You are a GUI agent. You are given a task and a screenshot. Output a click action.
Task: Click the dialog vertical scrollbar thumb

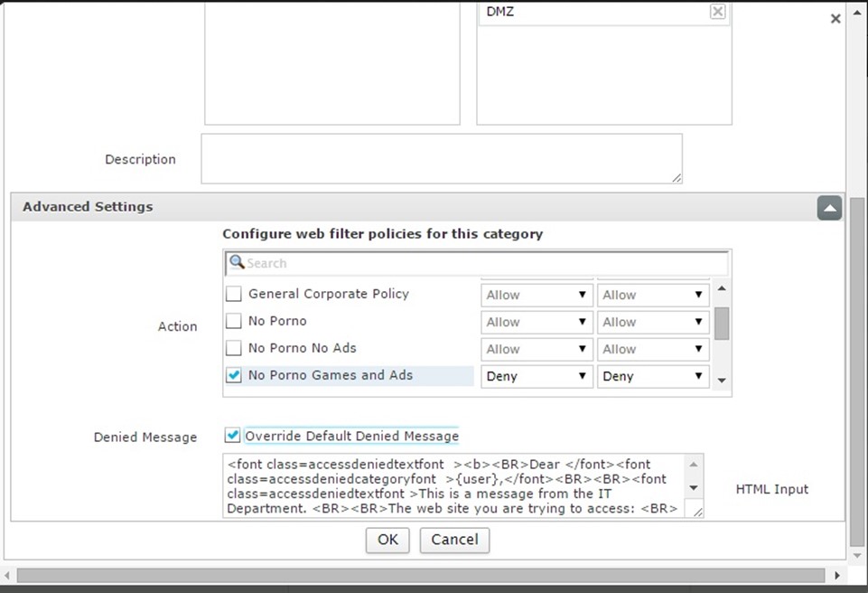[x=857, y=372]
